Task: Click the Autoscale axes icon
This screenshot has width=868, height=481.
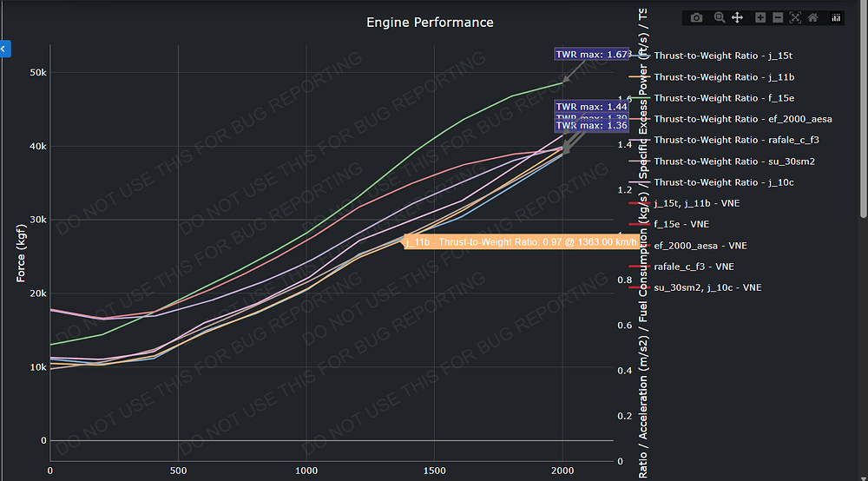Action: (795, 17)
